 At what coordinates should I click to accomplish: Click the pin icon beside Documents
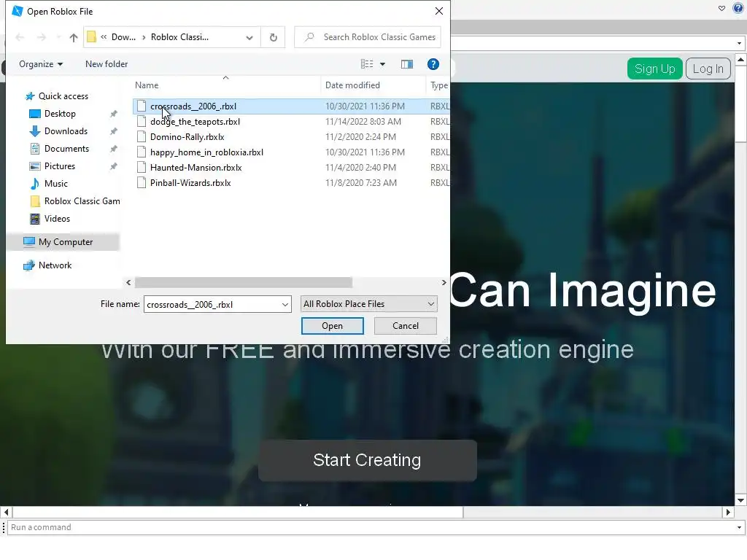click(113, 149)
